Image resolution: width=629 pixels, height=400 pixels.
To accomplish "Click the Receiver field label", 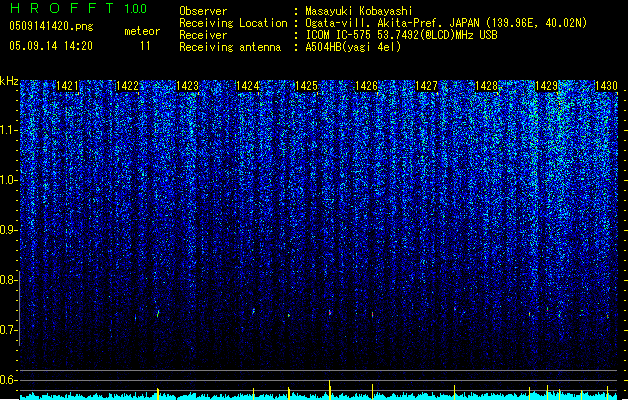I will click(x=203, y=35).
